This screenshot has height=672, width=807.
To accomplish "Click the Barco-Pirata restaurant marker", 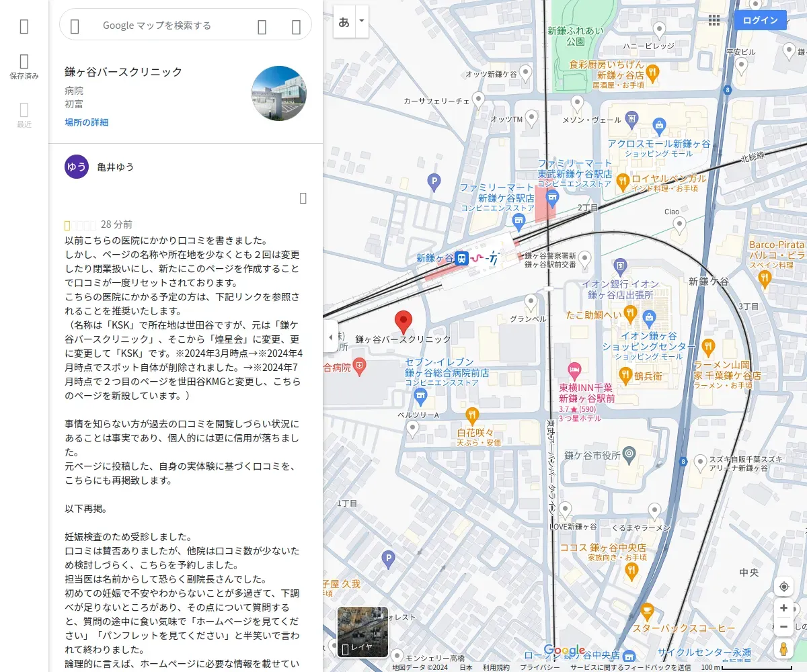I will pyautogui.click(x=764, y=280).
